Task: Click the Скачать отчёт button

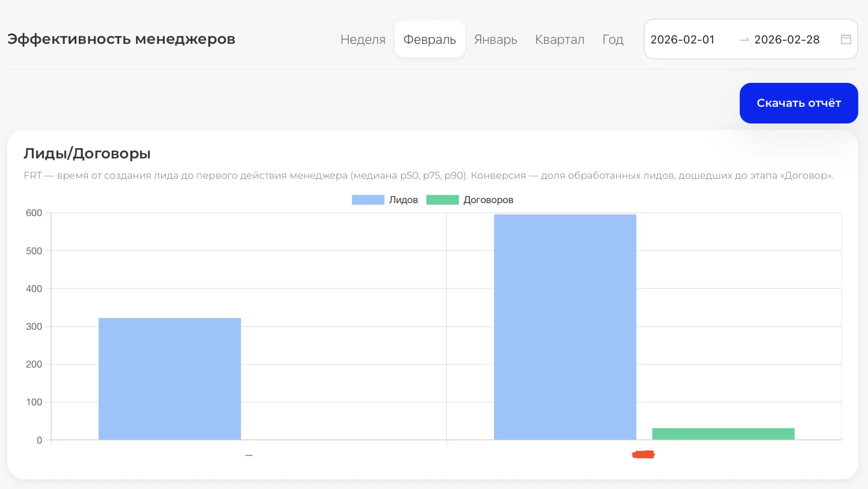Action: (x=798, y=103)
